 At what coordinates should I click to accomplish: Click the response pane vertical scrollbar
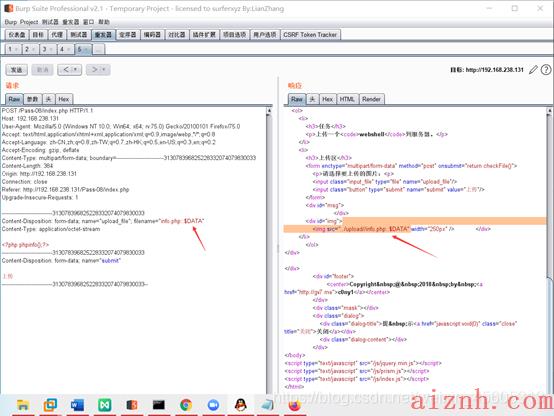(549, 249)
